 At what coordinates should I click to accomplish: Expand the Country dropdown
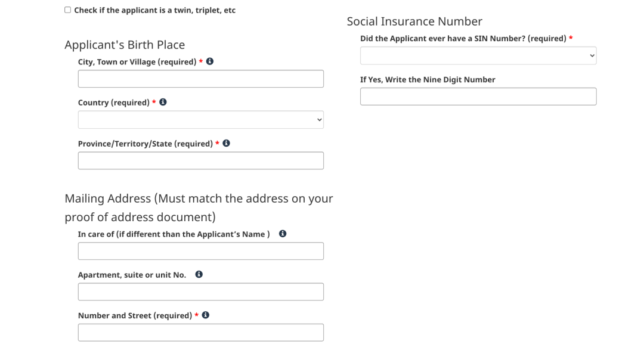pos(201,119)
